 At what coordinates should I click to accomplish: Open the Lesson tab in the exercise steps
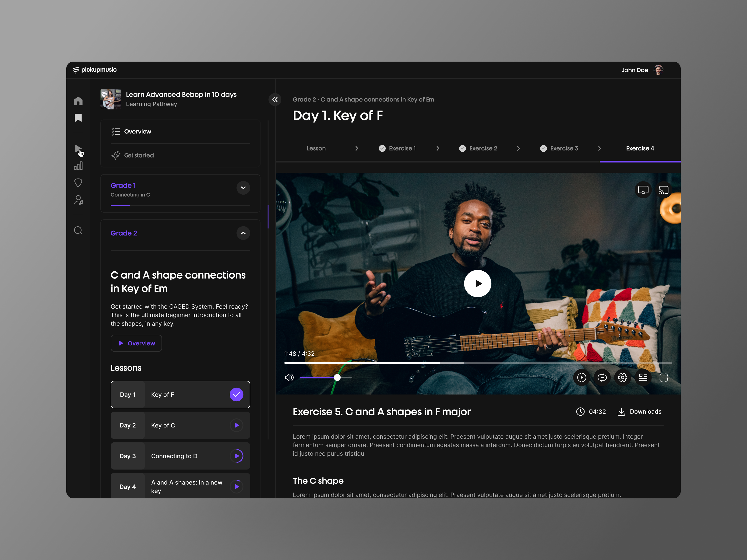click(316, 148)
